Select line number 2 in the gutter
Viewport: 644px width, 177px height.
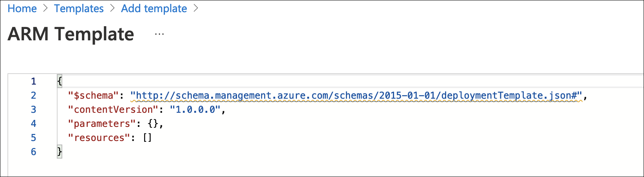pyautogui.click(x=34, y=96)
